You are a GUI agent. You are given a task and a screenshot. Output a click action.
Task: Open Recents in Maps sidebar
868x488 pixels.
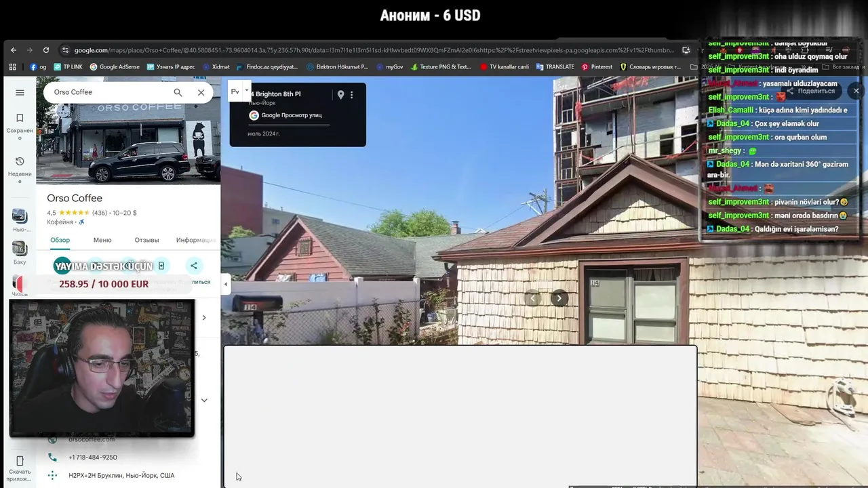coord(20,169)
